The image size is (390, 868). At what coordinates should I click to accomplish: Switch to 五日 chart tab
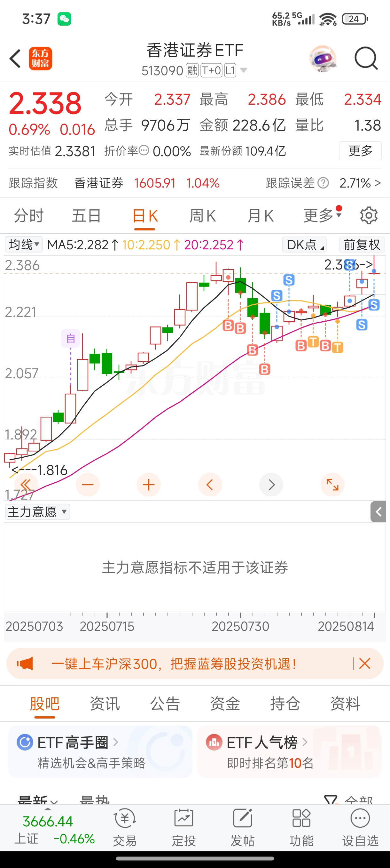tap(87, 216)
